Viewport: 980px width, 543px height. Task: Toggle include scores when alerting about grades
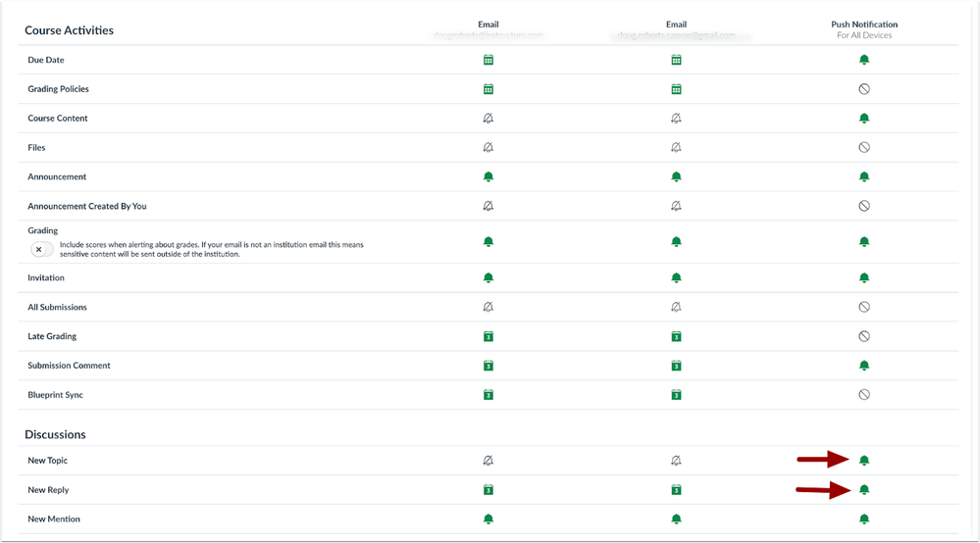point(41,250)
